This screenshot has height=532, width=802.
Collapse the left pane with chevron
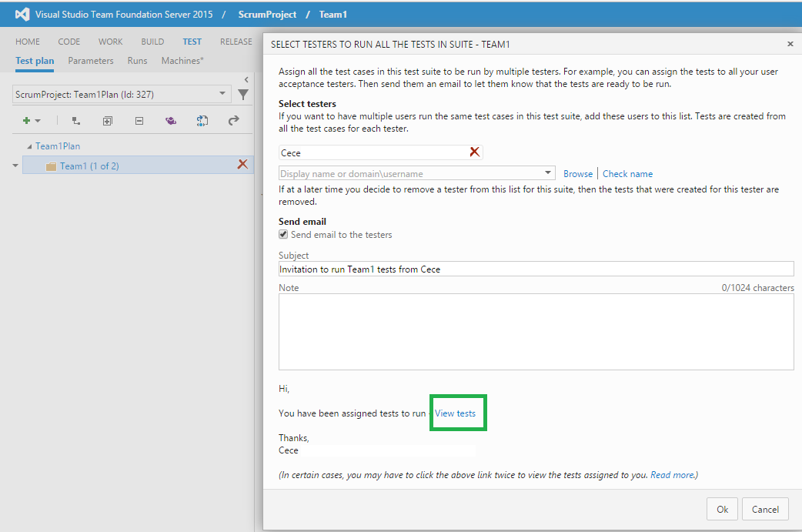click(246, 79)
